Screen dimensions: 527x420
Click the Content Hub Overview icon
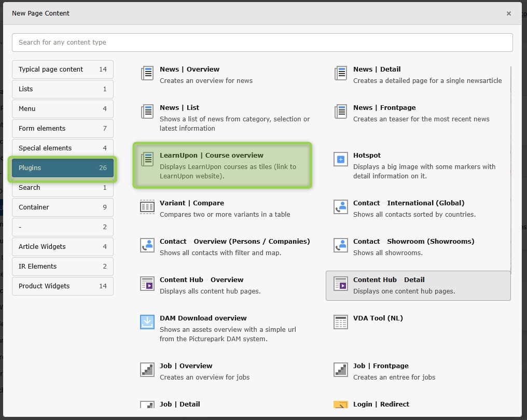point(147,284)
